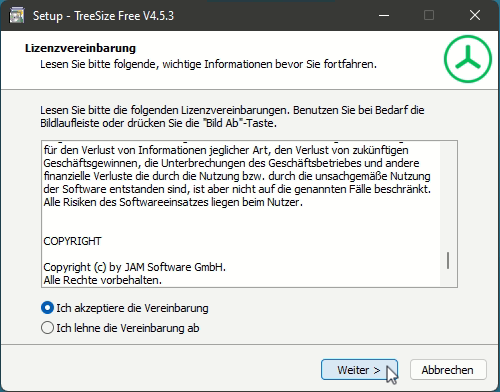Image resolution: width=500 pixels, height=392 pixels.
Task: Click the COPYRIGHT heading in license text
Action: point(72,241)
